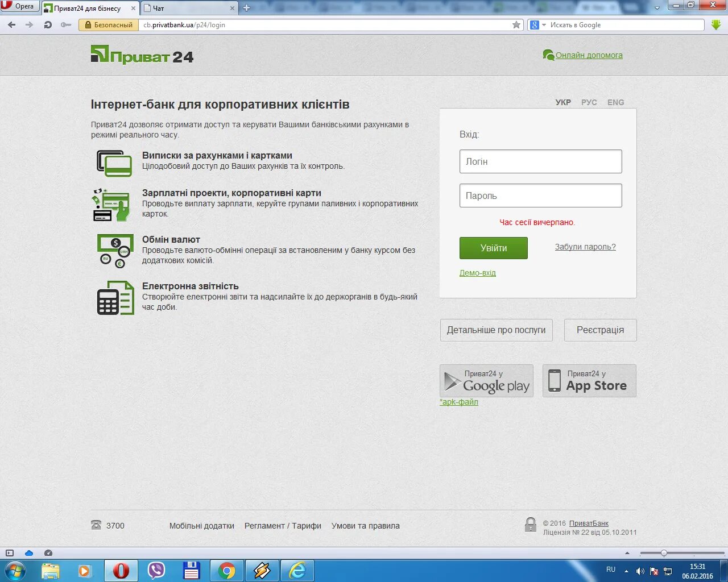This screenshot has width=728, height=582.
Task: Open the Забули пароль? link
Action: tap(585, 247)
